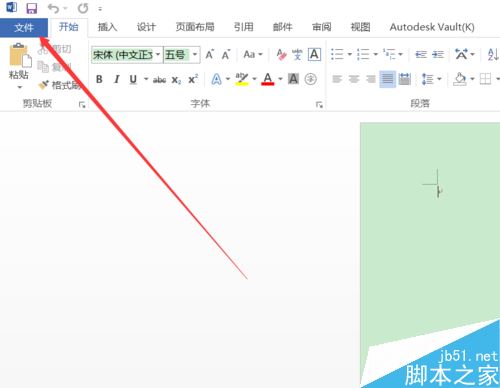Click the shrink font icon

coord(226,54)
